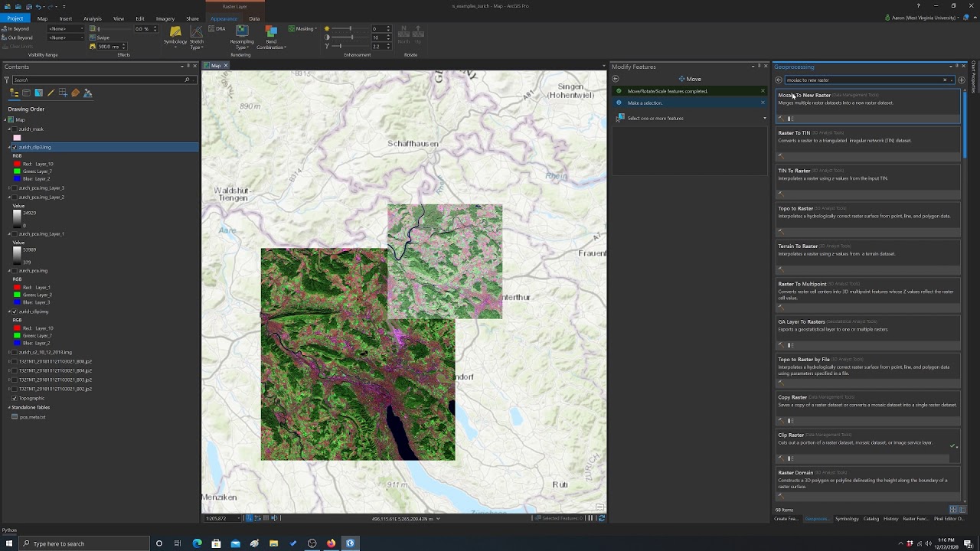
Task: Open the Resampling Type tool
Action: (x=241, y=37)
